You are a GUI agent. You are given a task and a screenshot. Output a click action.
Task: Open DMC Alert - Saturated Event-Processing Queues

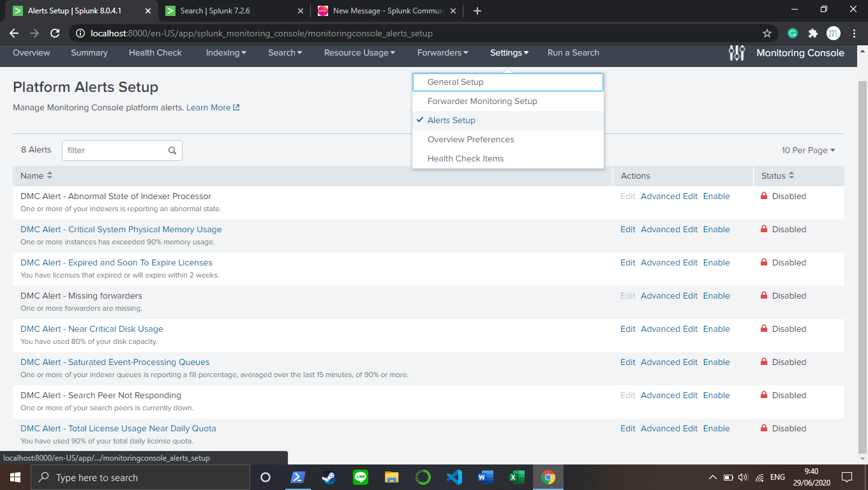(x=115, y=362)
